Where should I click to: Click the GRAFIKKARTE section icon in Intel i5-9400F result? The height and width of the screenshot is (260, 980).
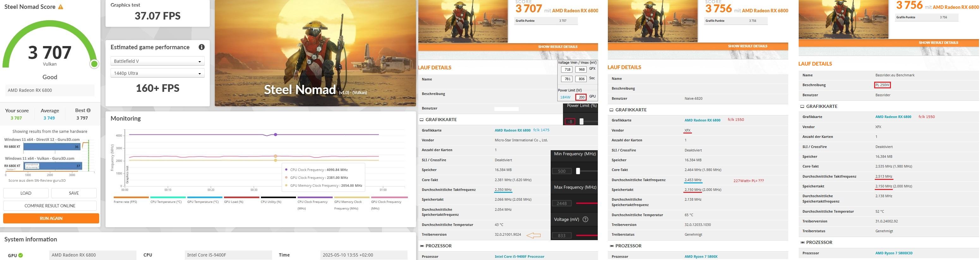coord(421,119)
